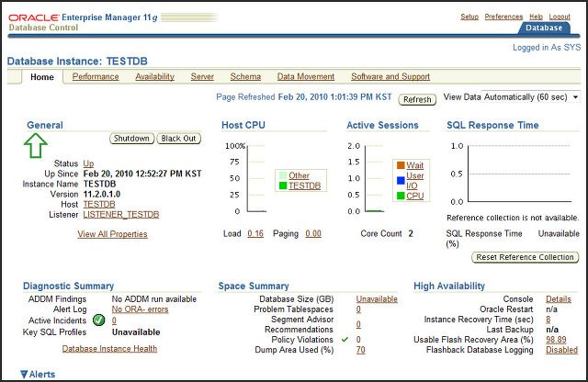This screenshot has width=588, height=382.
Task: Click the light green Other legend swatch
Action: coord(283,175)
